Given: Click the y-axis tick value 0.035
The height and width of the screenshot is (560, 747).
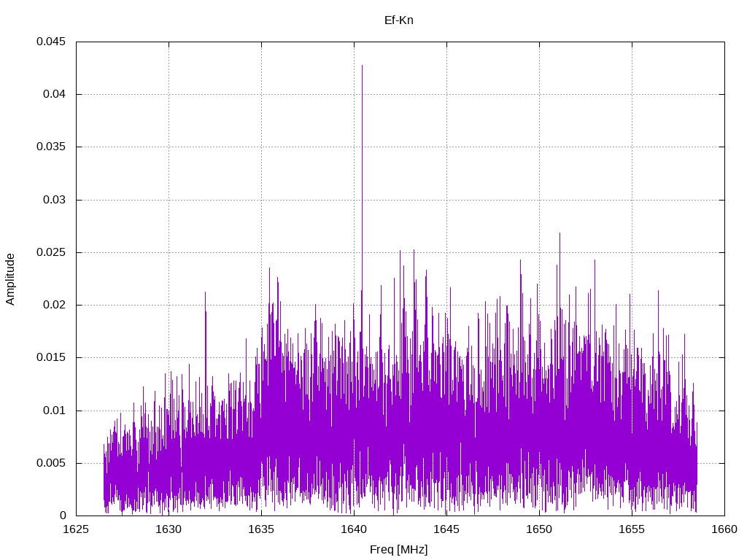Looking at the screenshot, I should click(x=51, y=147).
